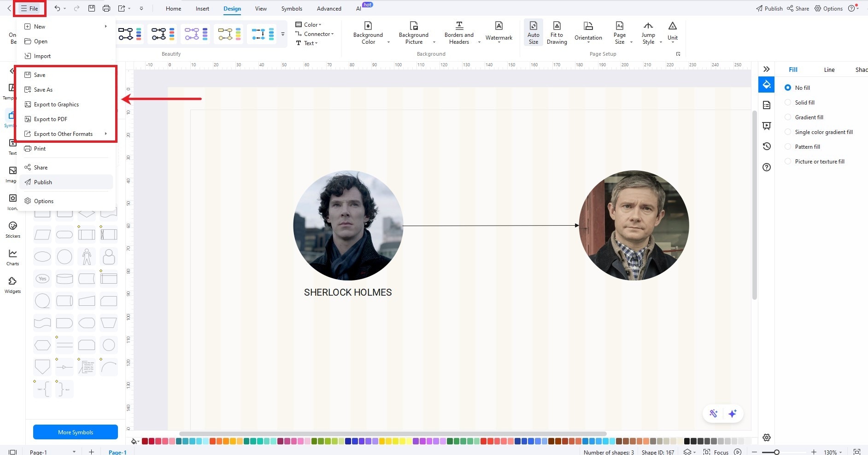Click Fit to Drawing

coord(557,32)
